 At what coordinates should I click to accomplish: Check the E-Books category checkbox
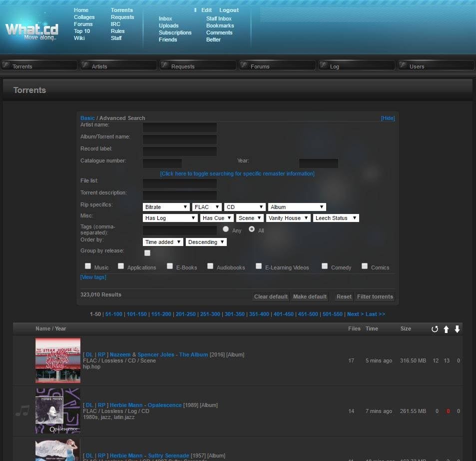(x=170, y=266)
